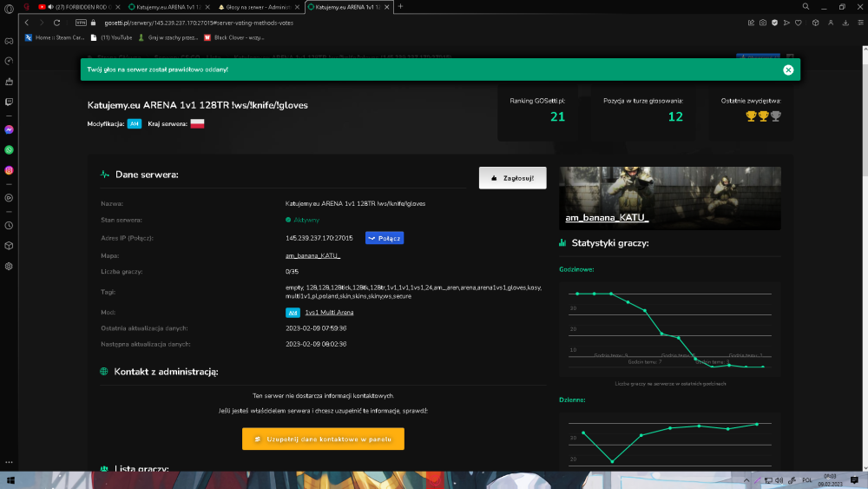
Task: Open (11) YouTube bookmark
Action: (111, 37)
